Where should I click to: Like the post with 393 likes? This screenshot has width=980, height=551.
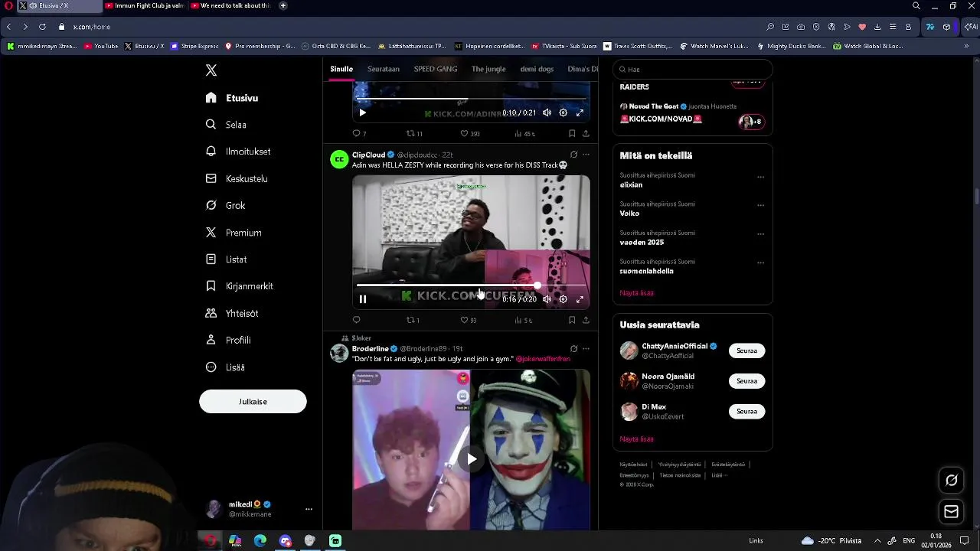[x=469, y=133]
